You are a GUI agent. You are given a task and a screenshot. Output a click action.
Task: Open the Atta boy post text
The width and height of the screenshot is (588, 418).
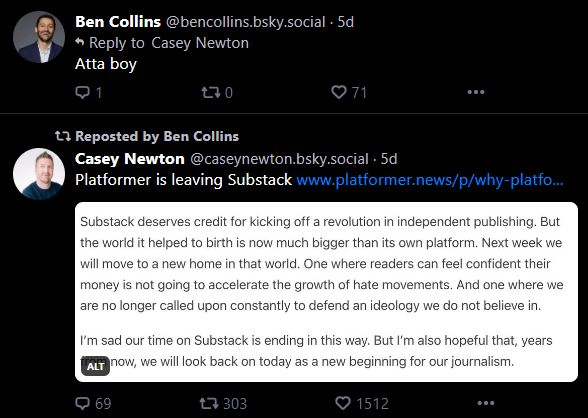[106, 64]
